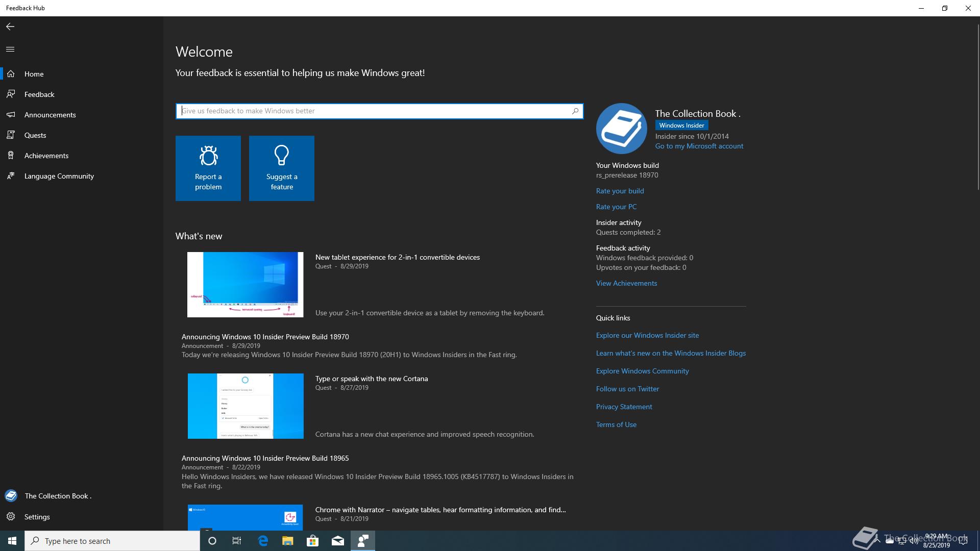Click the Chrome with Narrator quest thumbnail
The image size is (980, 551).
(x=246, y=517)
